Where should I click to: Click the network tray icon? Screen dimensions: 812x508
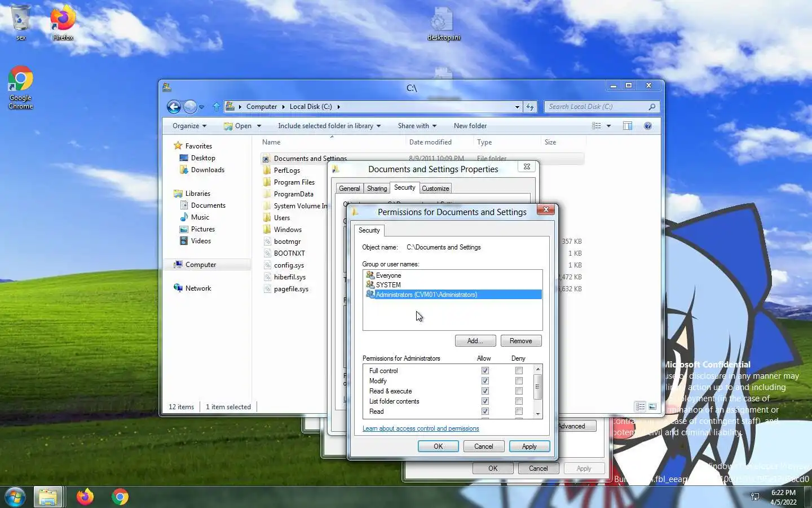[755, 497]
